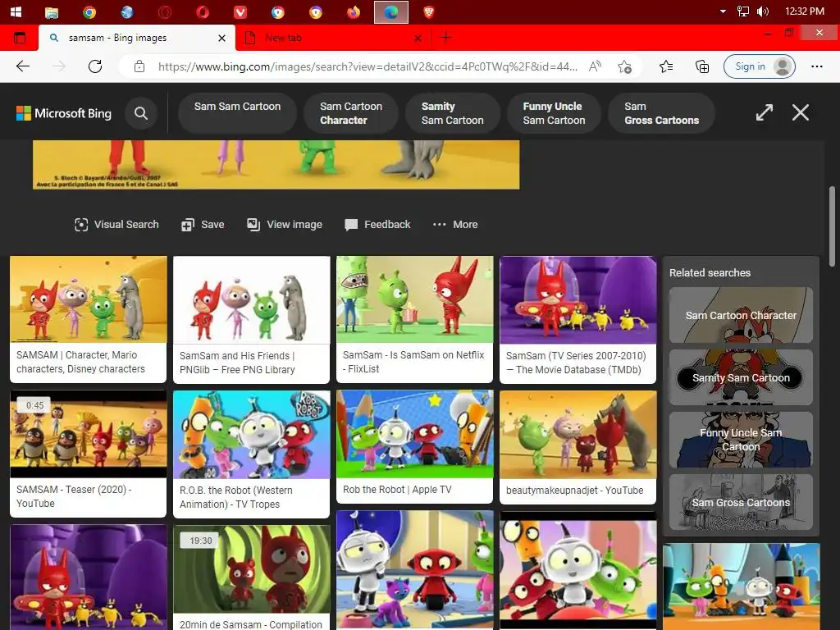Refresh the current page
Viewport: 840px width, 630px height.
95,66
